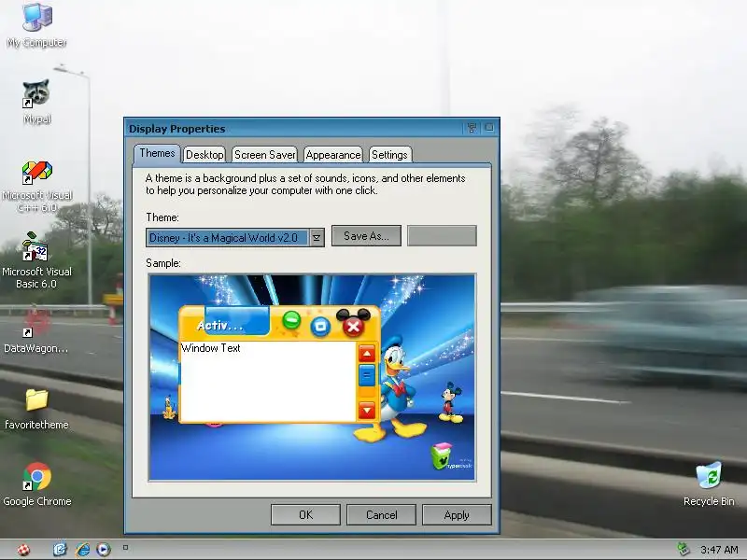Click the Disney theme sample preview image
Screen dimensions: 747x560
312,377
